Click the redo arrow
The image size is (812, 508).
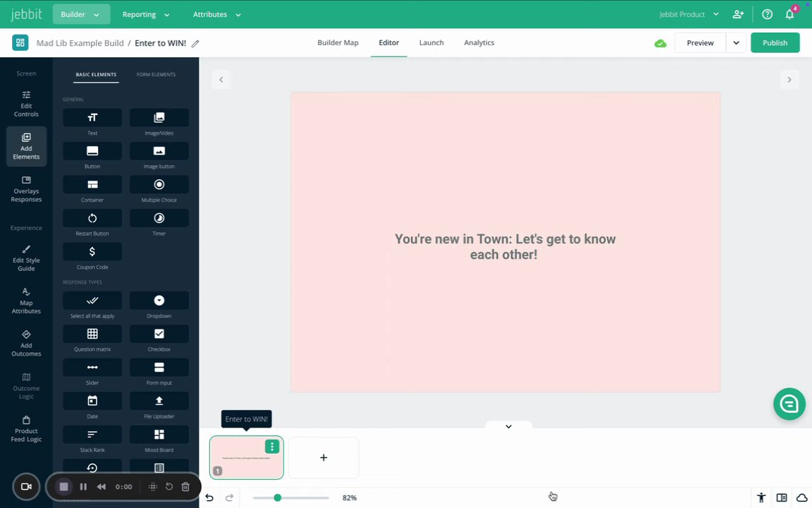point(229,497)
